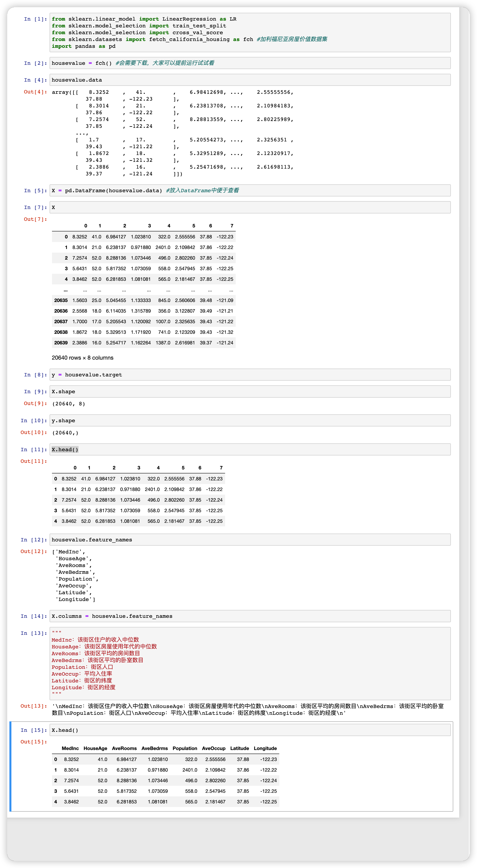This screenshot has height=868, width=477.
Task: Click column header 7 in Out[7] table
Action: tap(232, 226)
